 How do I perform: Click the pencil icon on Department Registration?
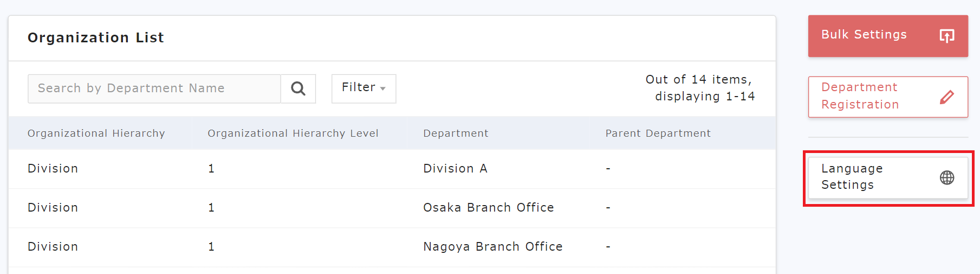946,97
